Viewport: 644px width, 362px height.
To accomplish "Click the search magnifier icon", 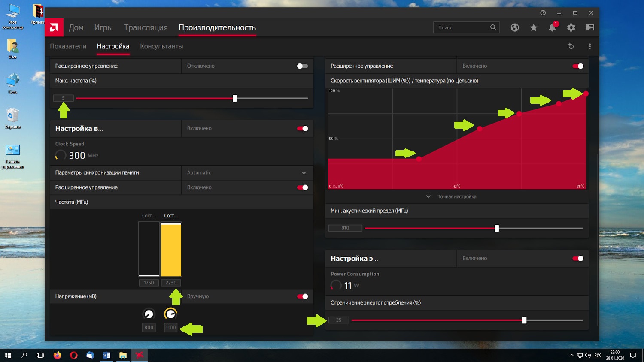I will (x=493, y=27).
